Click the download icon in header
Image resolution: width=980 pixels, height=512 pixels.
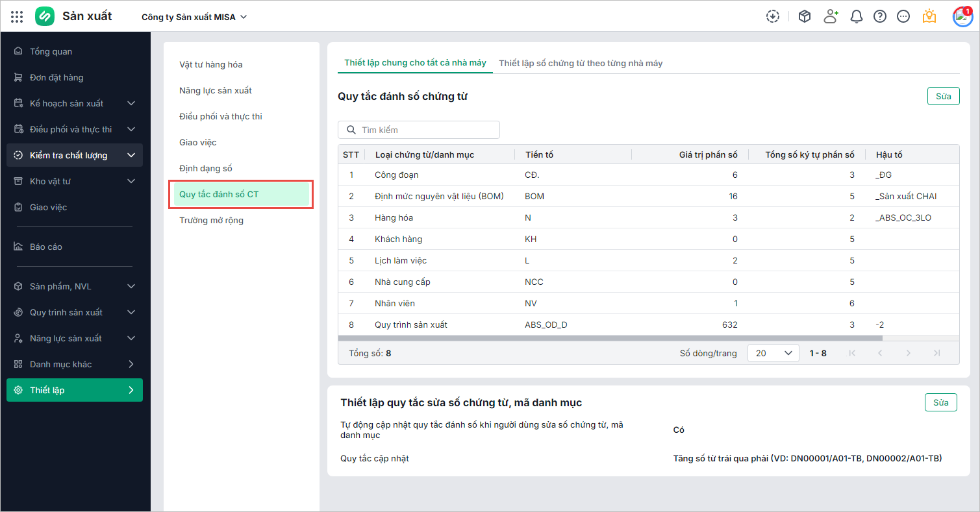773,17
